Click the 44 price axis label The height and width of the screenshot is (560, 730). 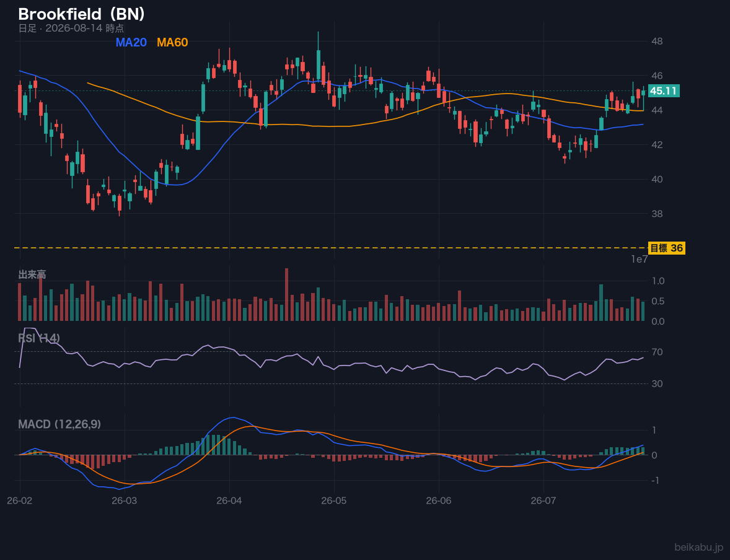[x=657, y=110]
